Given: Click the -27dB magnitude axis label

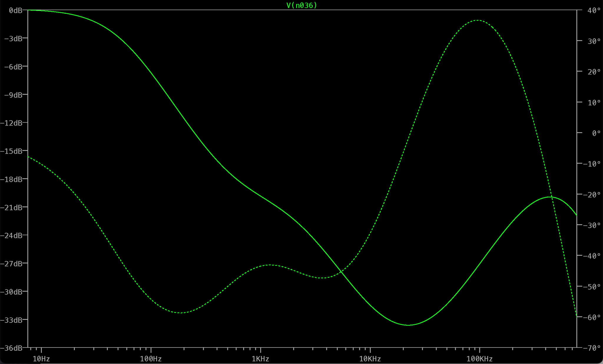Looking at the screenshot, I should [11, 264].
